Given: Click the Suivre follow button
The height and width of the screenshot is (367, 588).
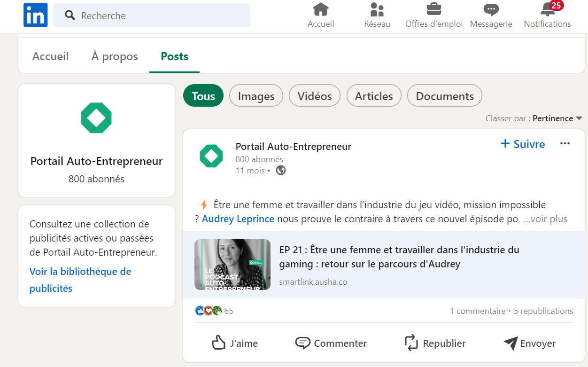Looking at the screenshot, I should (523, 144).
